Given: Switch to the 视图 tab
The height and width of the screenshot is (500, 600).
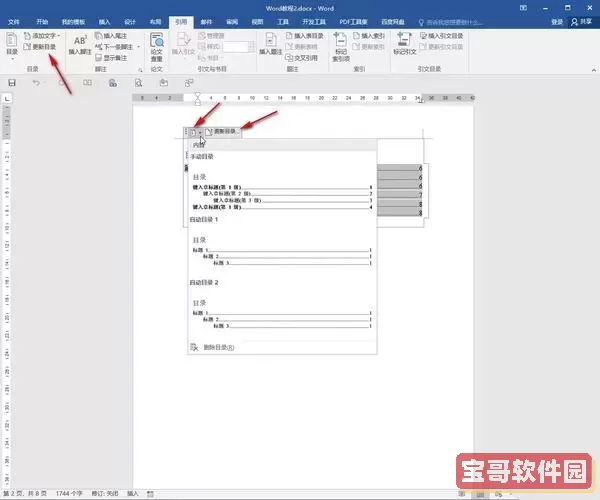Looking at the screenshot, I should pyautogui.click(x=258, y=22).
